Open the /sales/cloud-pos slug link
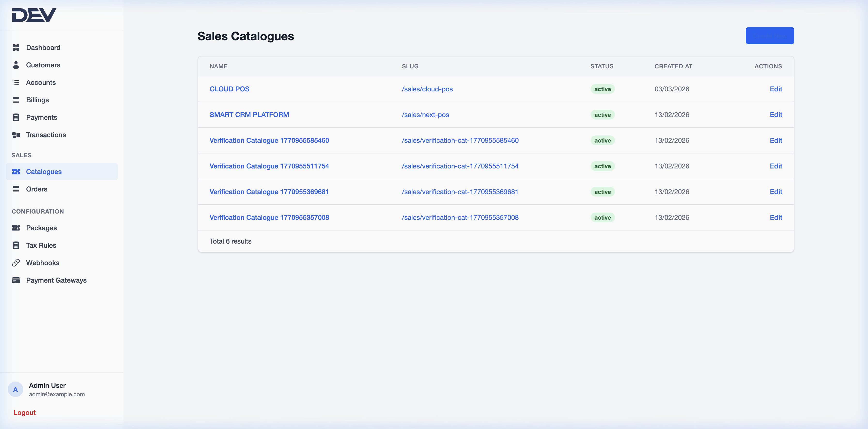The image size is (868, 429). pyautogui.click(x=427, y=89)
